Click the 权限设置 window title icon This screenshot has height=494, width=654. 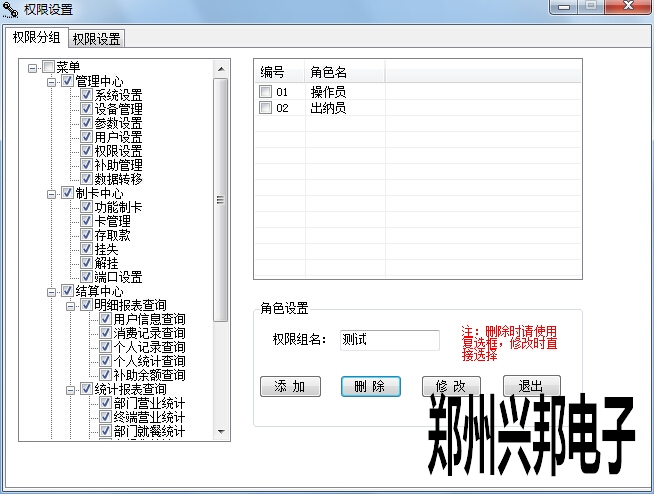(10, 10)
